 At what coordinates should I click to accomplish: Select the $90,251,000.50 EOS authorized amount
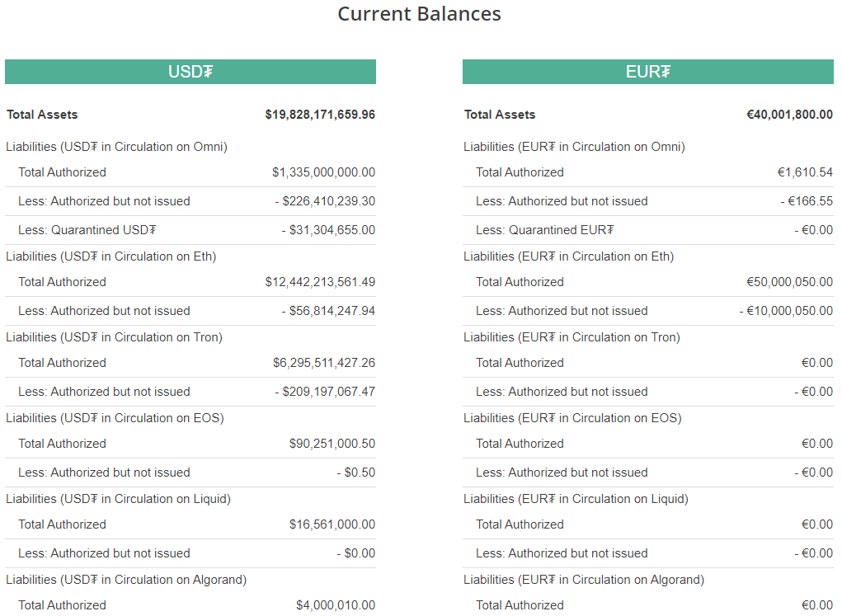click(x=332, y=444)
